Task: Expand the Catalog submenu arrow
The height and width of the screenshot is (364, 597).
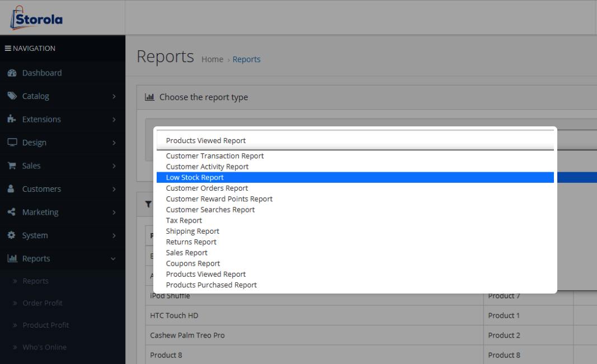Action: pos(114,96)
